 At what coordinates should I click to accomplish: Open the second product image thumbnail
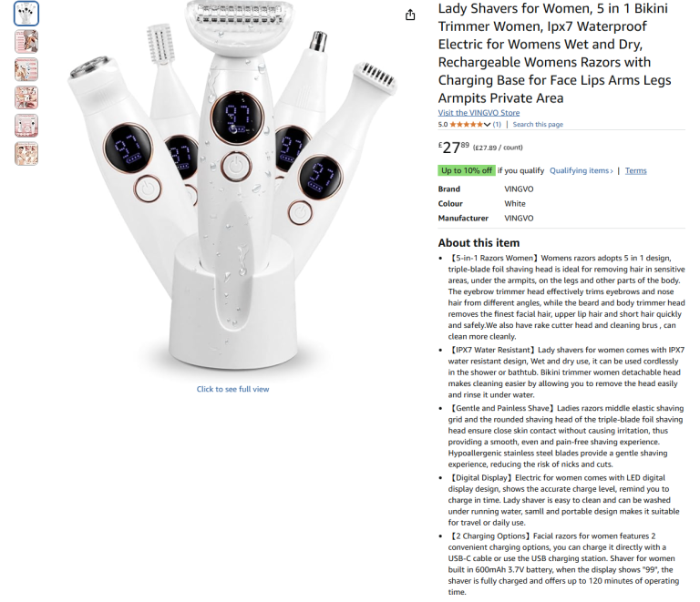(x=26, y=42)
